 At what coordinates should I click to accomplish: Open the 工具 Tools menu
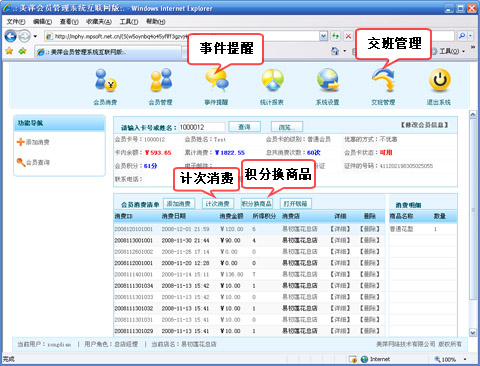point(129,22)
